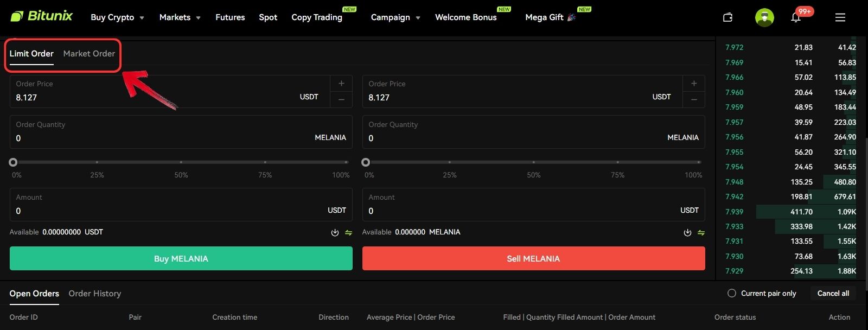Open the hamburger menu icon
Viewport: 868px width, 330px height.
click(x=840, y=17)
